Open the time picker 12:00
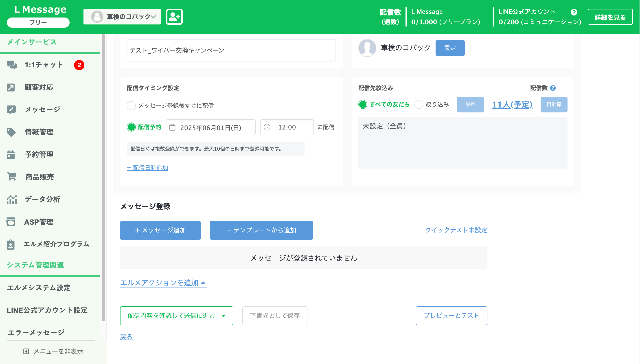This screenshot has width=640, height=364. pos(287,127)
